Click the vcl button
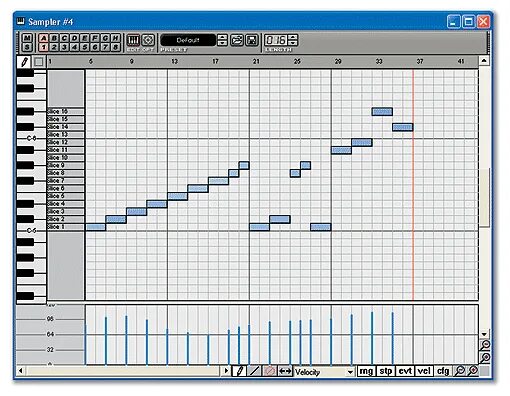The height and width of the screenshot is (396, 510). (424, 371)
